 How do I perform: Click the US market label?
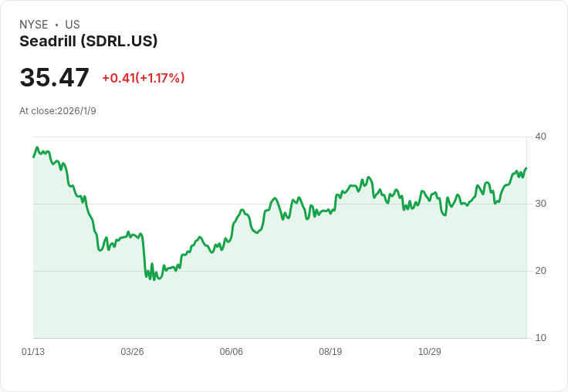tap(73, 25)
